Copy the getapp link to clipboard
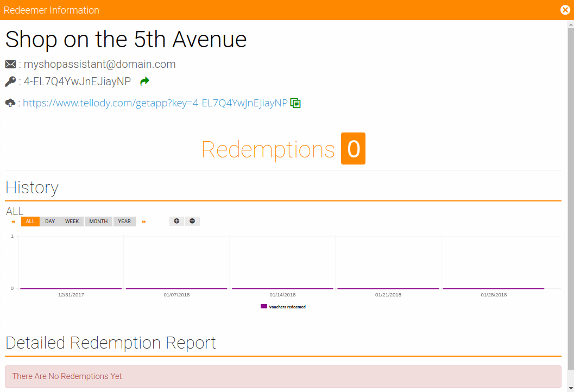This screenshot has width=574, height=392. [295, 103]
